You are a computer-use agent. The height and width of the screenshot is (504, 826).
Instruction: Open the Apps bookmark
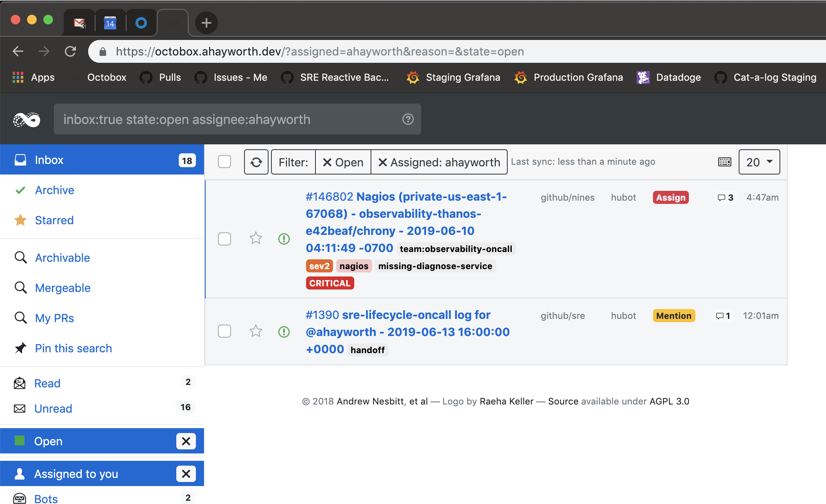[33, 77]
